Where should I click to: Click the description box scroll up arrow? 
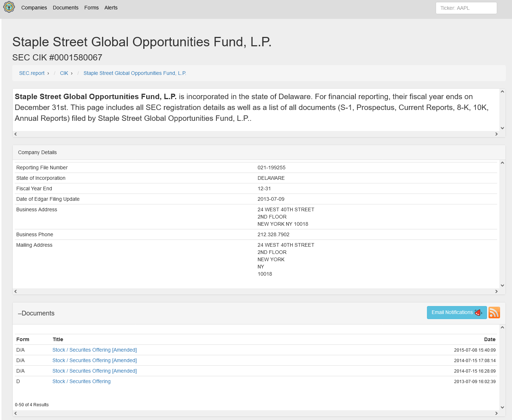coord(502,92)
